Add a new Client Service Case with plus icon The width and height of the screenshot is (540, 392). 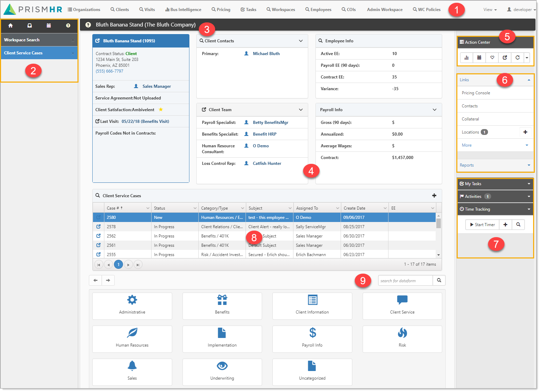434,195
